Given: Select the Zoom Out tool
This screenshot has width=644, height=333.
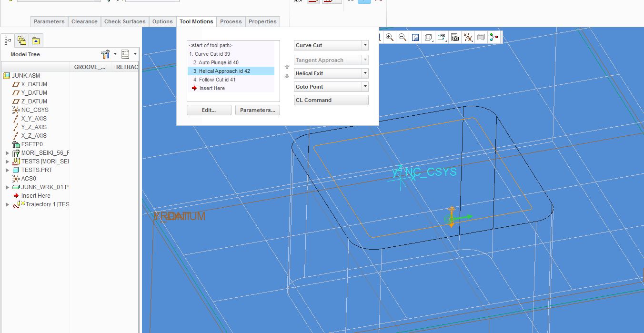Looking at the screenshot, I should [402, 37].
